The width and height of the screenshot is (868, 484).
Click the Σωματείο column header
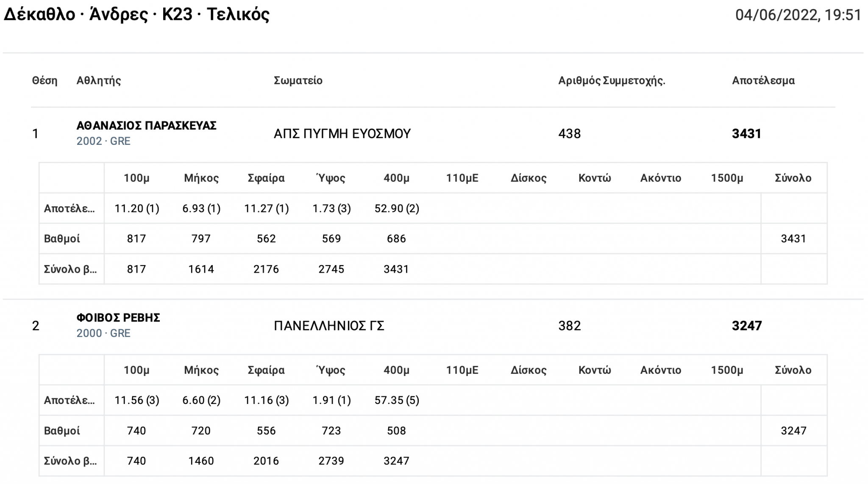tap(298, 80)
